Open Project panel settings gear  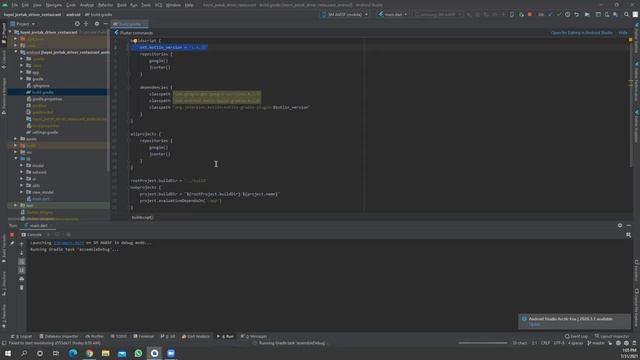(x=97, y=24)
